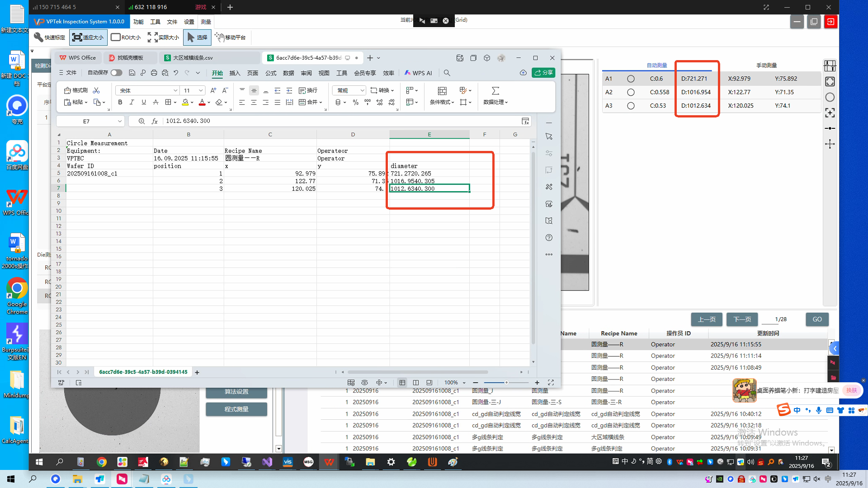This screenshot has height=488, width=868.
Task: Select the A3 measurement radio button
Action: coord(631,106)
